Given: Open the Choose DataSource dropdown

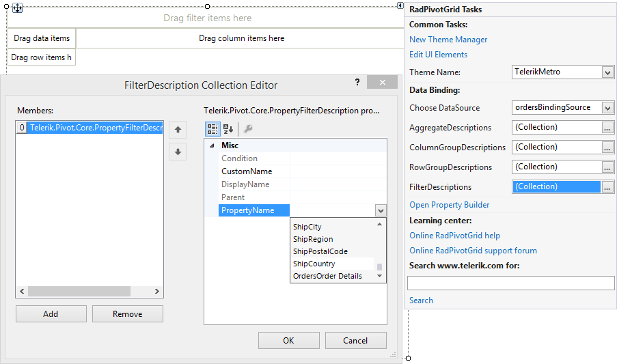Looking at the screenshot, I should pos(607,108).
